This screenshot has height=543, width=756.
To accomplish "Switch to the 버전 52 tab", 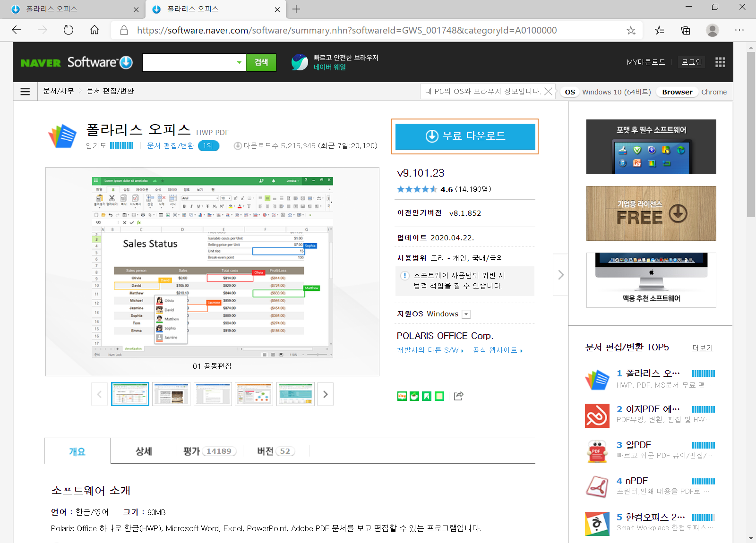I will click(276, 451).
